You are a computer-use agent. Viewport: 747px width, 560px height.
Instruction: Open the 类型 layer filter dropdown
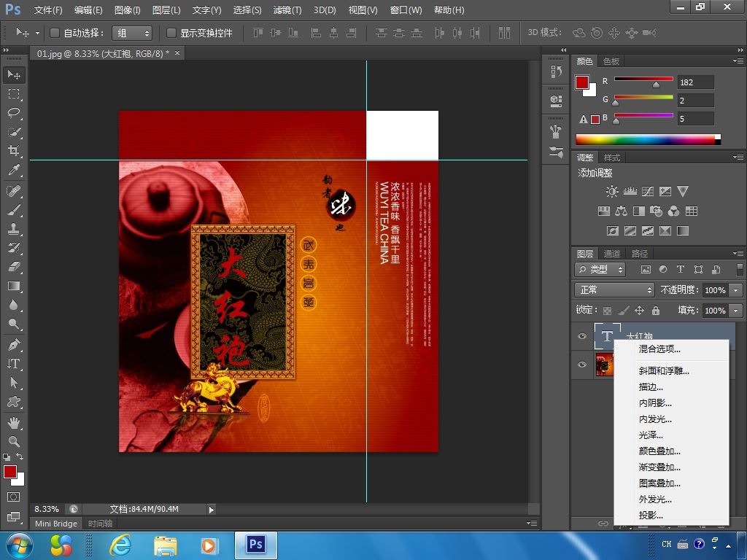(600, 270)
